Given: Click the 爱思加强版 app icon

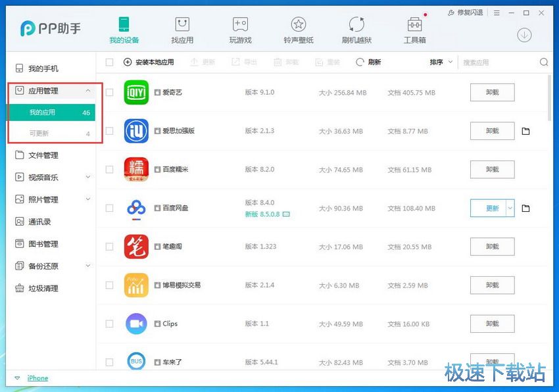Looking at the screenshot, I should 136,131.
